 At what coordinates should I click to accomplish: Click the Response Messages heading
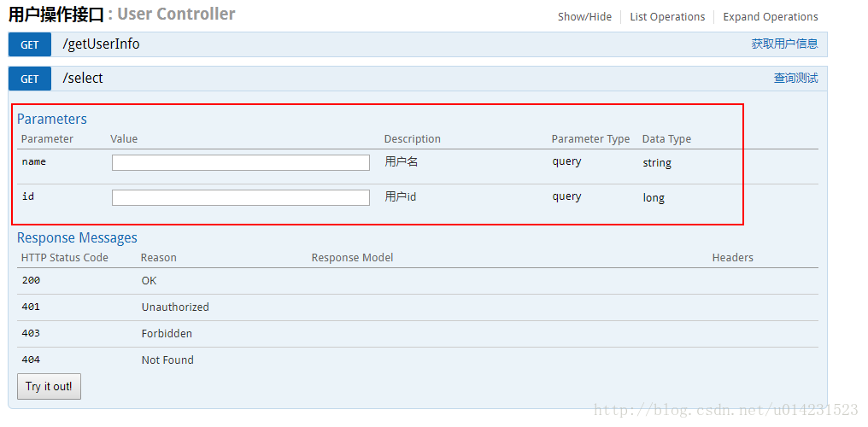[x=77, y=238]
